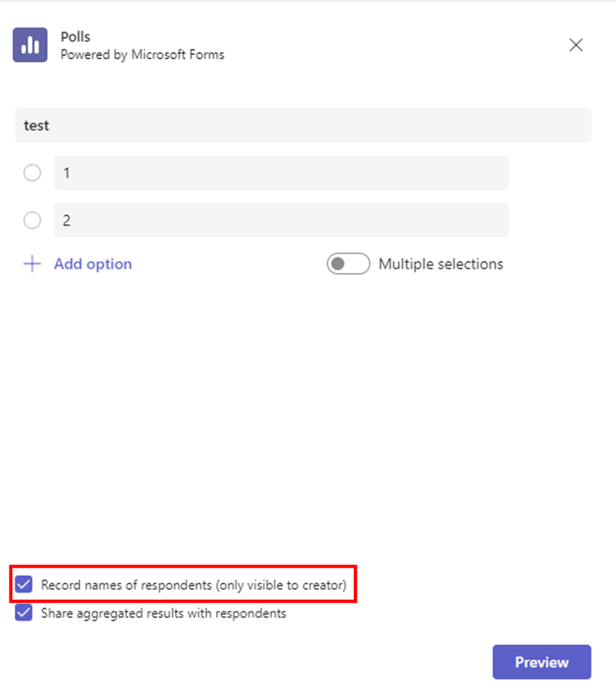Screen dimensions: 616x682
Task: Dismiss the poll dialog with the X
Action: tap(576, 45)
